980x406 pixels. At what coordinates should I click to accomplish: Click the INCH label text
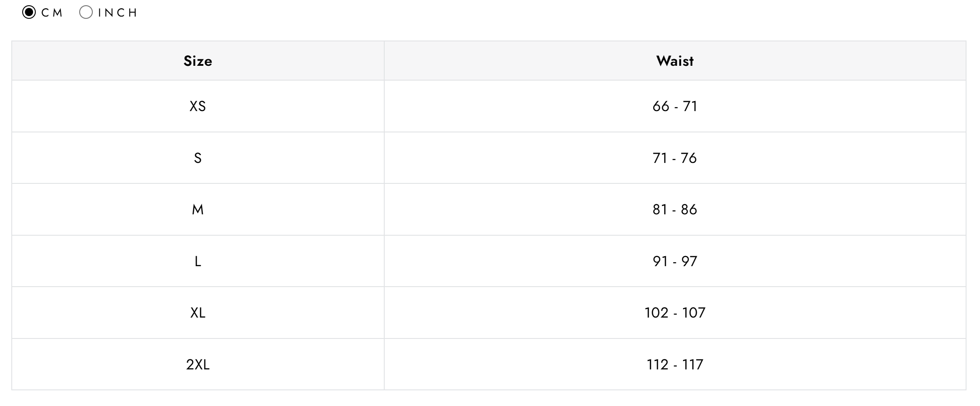click(x=118, y=13)
